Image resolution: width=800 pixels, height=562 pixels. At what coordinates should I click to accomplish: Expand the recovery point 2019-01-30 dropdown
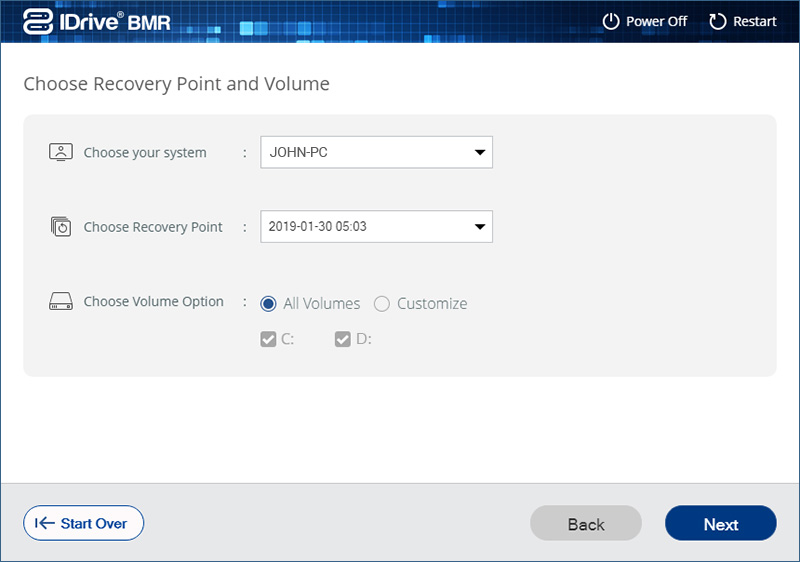pyautogui.click(x=376, y=226)
